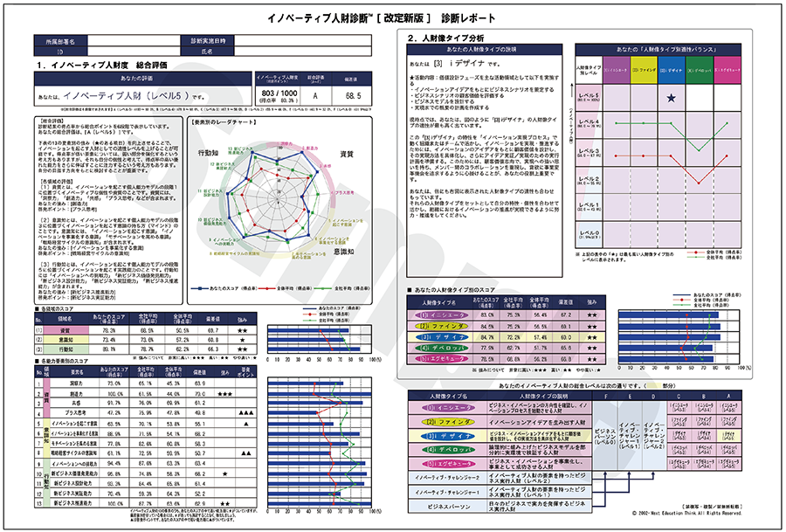Click heading 2. 人財像タイプ分析
This screenshot has height=532, width=786.
point(445,38)
